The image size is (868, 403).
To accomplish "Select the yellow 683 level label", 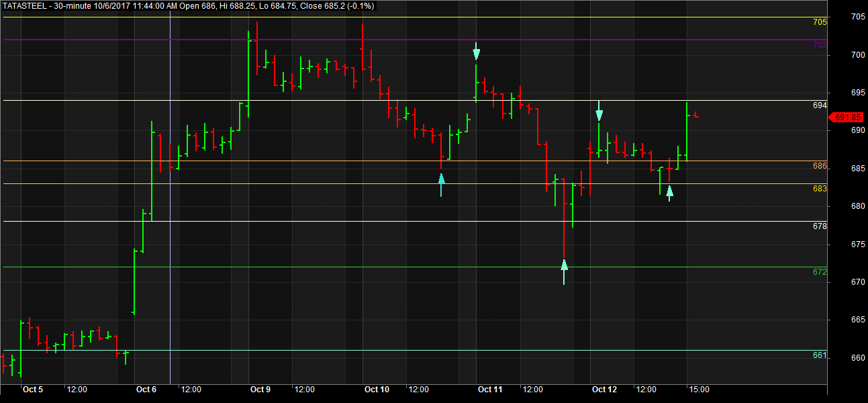I will point(820,189).
